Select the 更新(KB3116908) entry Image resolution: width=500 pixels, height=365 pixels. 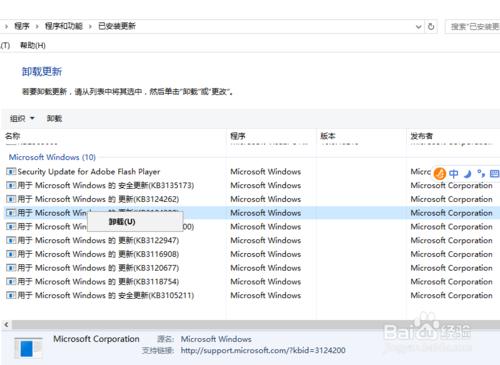click(x=98, y=254)
